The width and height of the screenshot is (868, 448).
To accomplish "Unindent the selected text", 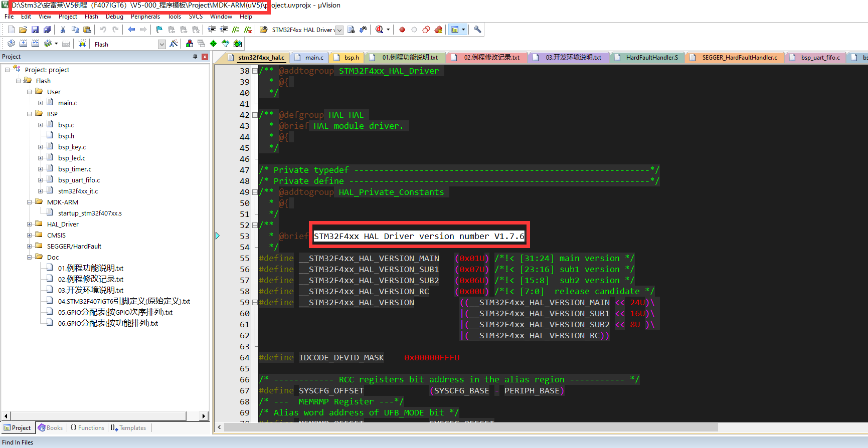I will tap(224, 30).
